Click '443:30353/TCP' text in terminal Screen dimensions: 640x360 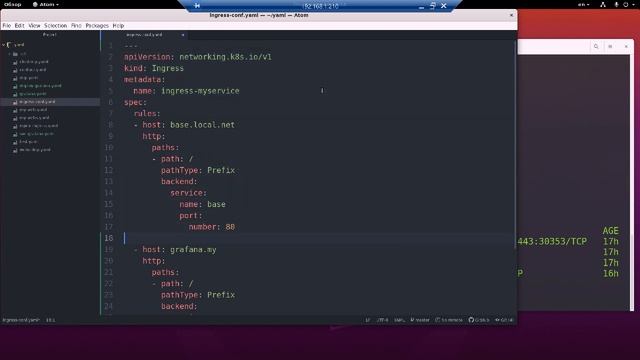552,242
